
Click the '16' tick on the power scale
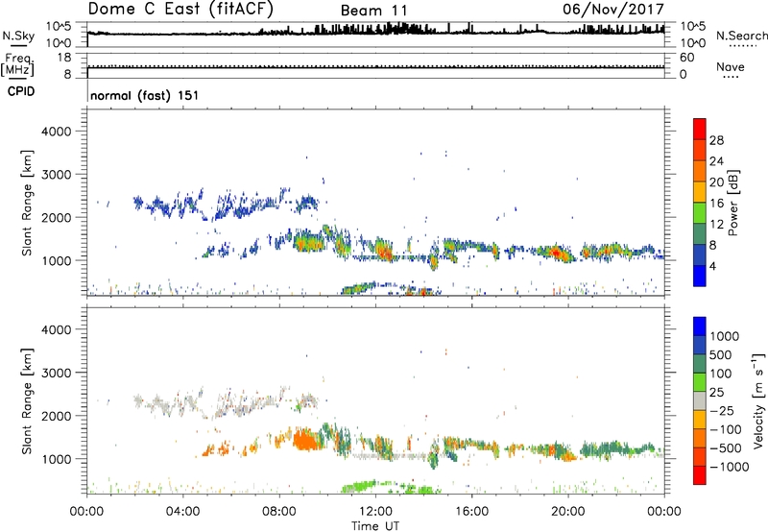pos(716,204)
